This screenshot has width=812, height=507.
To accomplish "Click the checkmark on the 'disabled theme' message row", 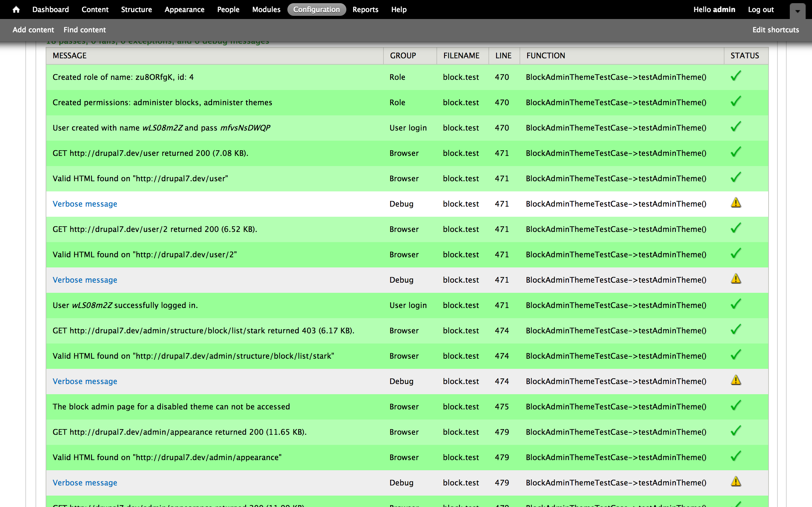I will coord(736,406).
